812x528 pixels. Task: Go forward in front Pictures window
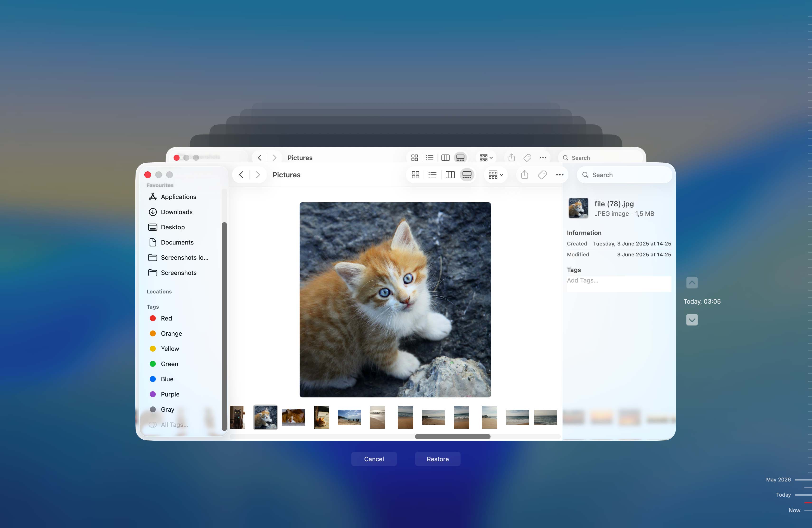click(258, 175)
